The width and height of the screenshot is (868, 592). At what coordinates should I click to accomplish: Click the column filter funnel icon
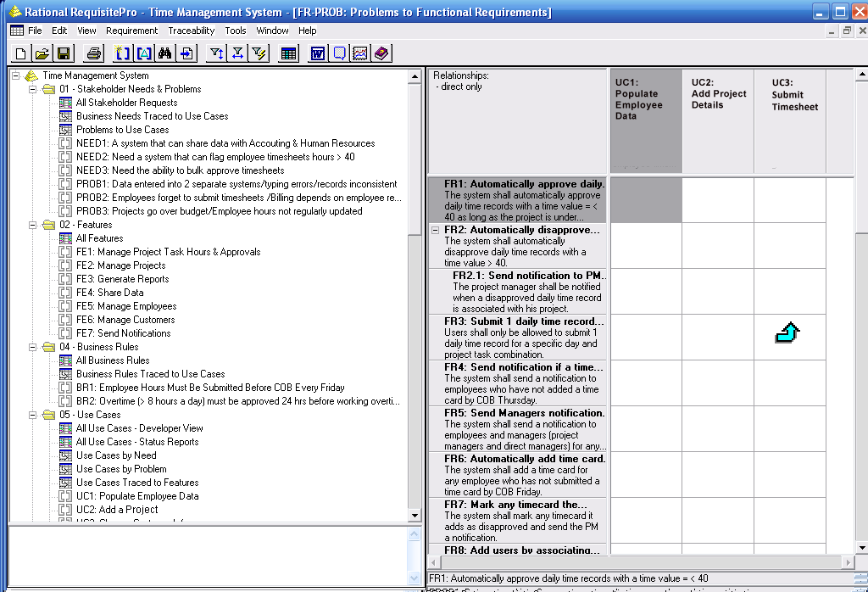click(237, 53)
